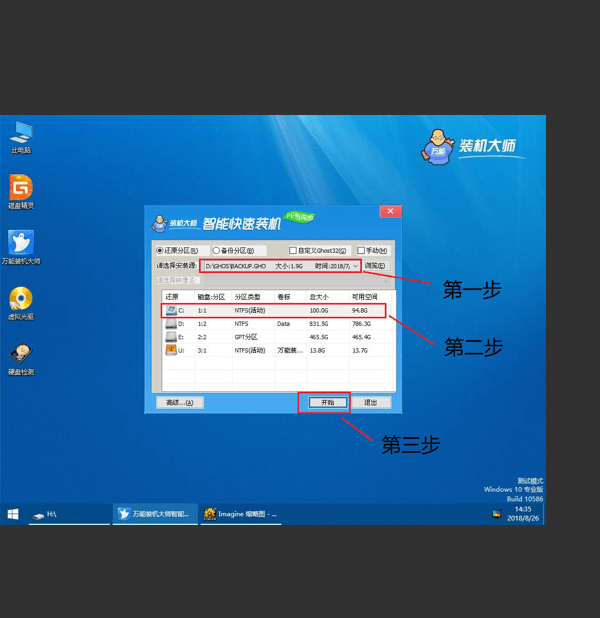Select the 备份分区 radio button
This screenshot has width=600, height=618.
coord(215,250)
